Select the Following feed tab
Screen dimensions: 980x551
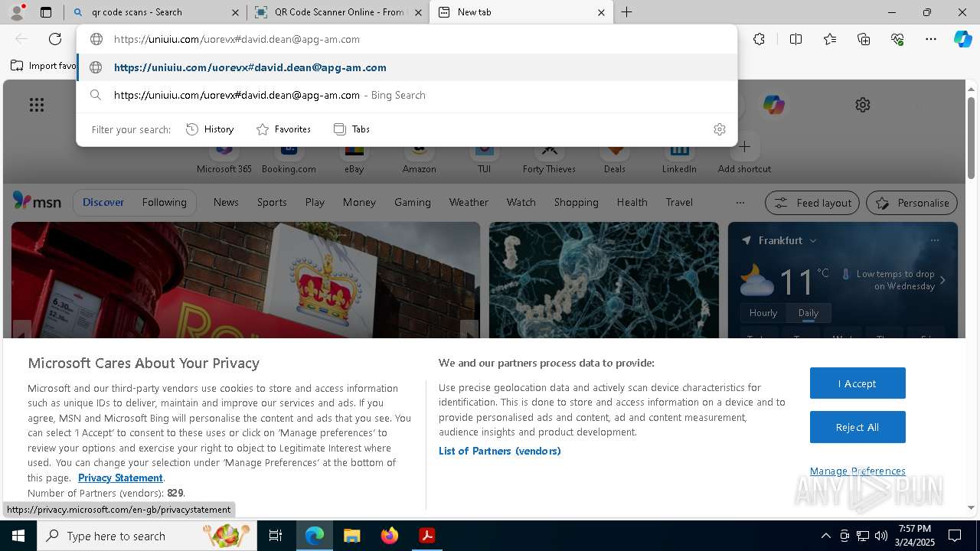(164, 202)
